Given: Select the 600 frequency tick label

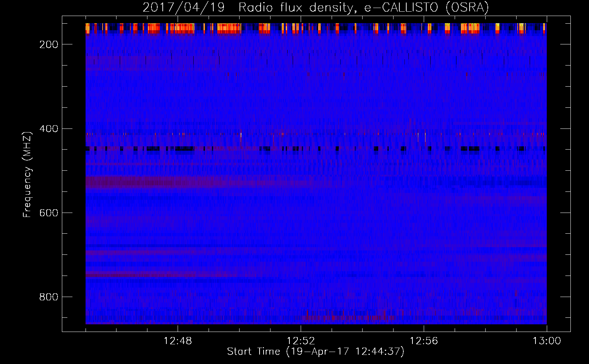Looking at the screenshot, I should coord(49,213).
